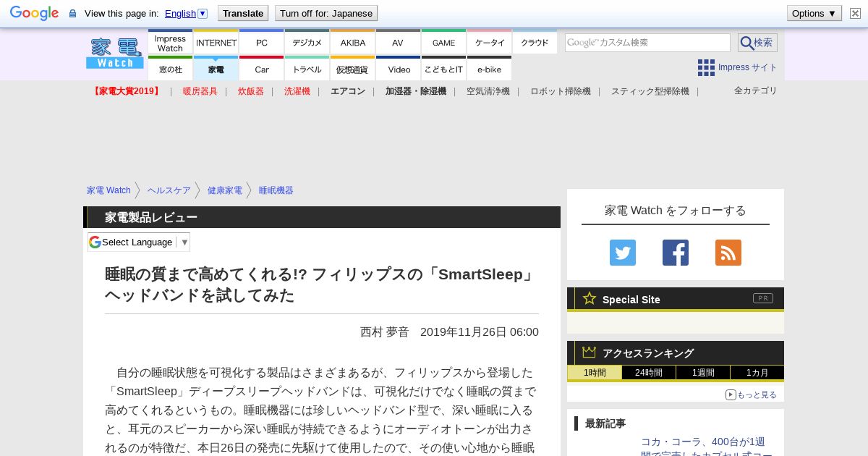Click the 最新記事 section heading
This screenshot has width=868, height=456.
pos(605,423)
